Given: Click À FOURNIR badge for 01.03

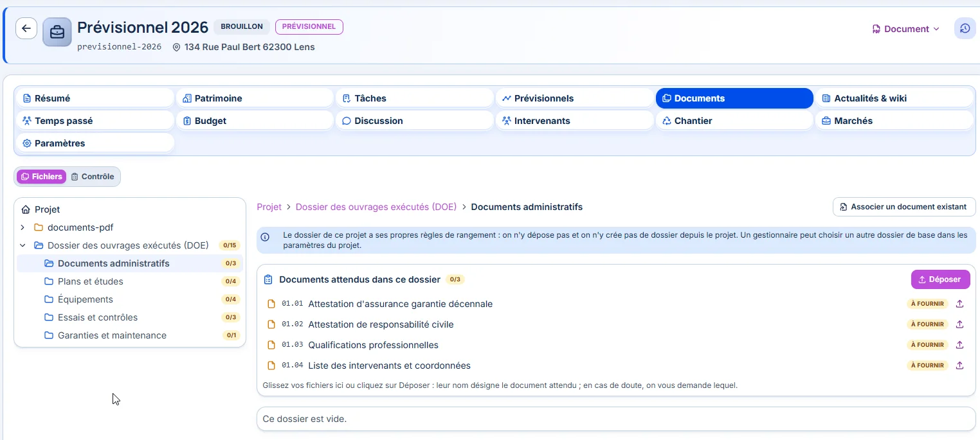Looking at the screenshot, I should click(927, 345).
